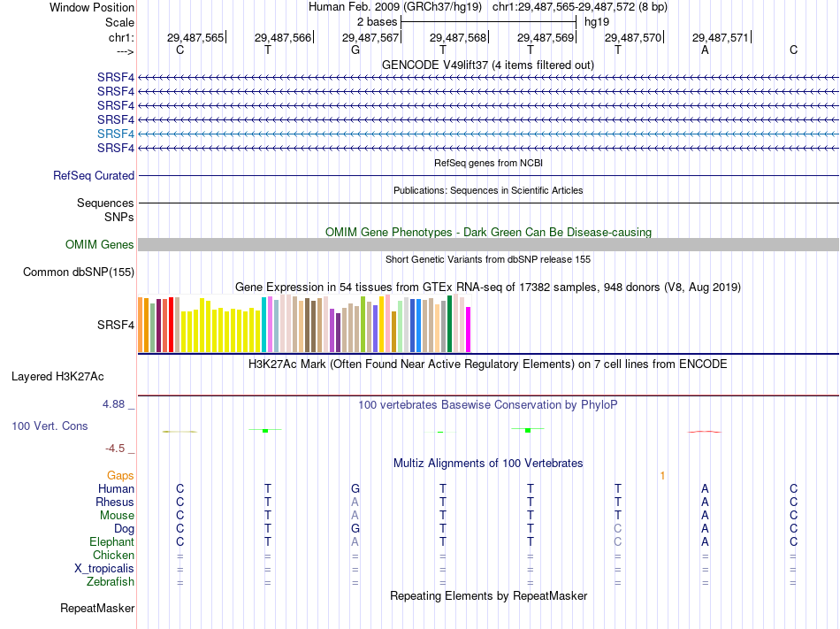Select the Rhesus species label
840x629 pixels.
coord(115,502)
